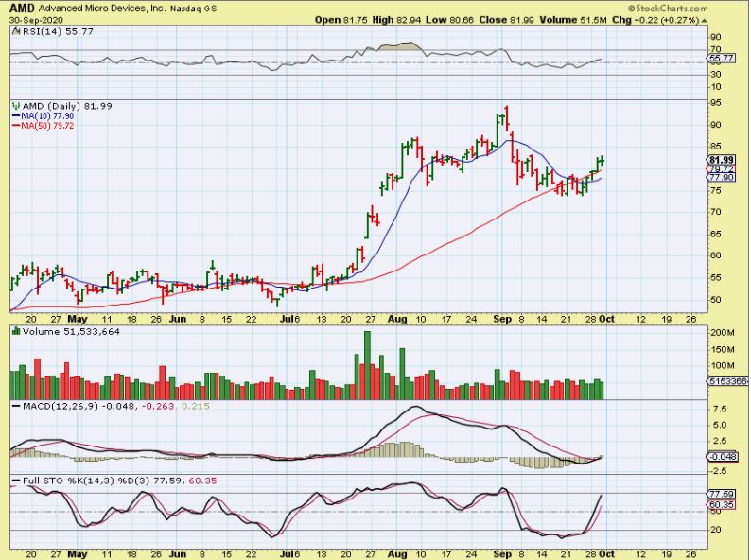Click the tallest green volume bar, in late July
Viewport: 751px width, 560px height.
[x=367, y=365]
